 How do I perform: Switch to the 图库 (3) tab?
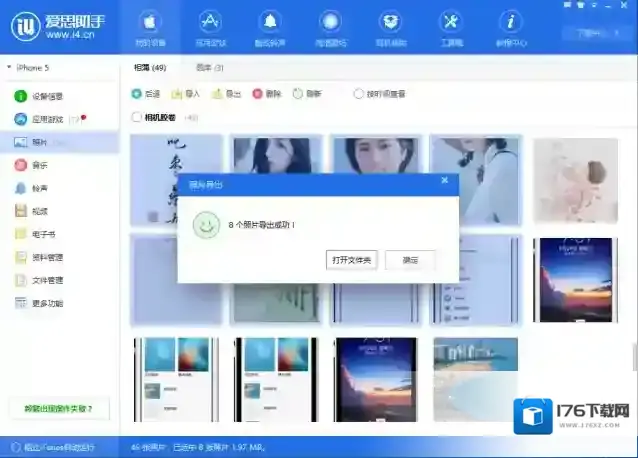click(210, 68)
